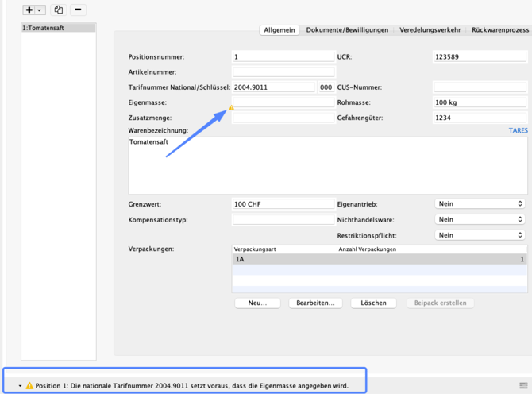532x394 pixels.
Task: Click the list icon at bottom right
Action: tap(524, 385)
